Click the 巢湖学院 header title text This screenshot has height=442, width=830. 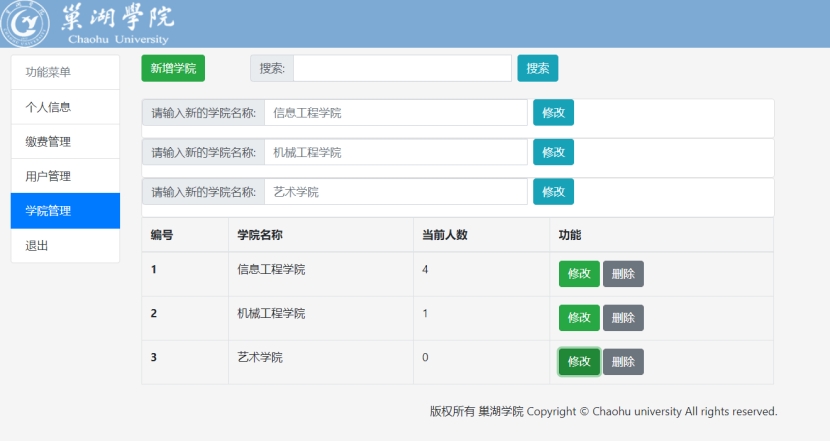(x=118, y=18)
